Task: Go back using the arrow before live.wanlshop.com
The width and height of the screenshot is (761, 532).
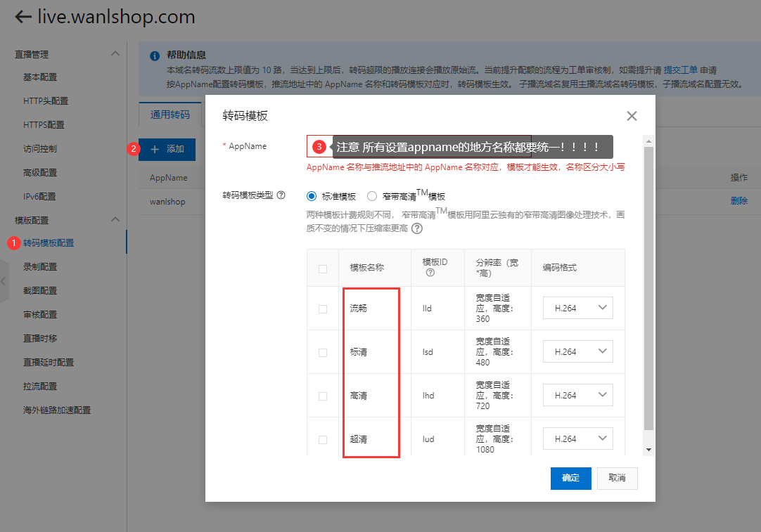Action: (23, 16)
